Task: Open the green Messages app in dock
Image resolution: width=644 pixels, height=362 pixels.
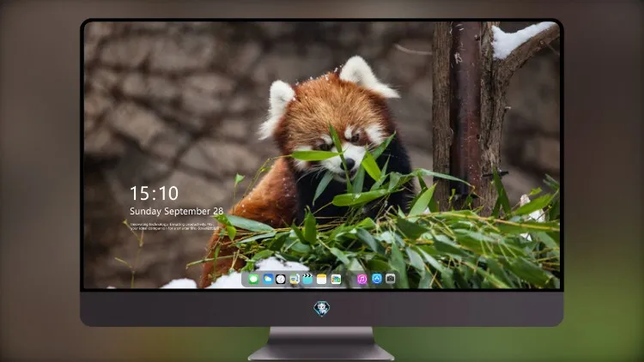Action: pyautogui.click(x=253, y=279)
